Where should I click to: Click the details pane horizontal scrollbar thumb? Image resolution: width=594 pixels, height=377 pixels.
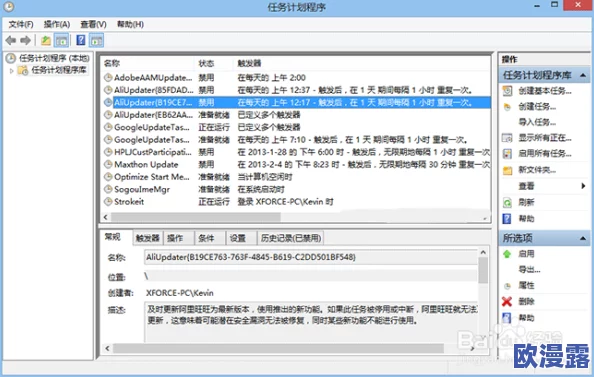click(x=278, y=348)
